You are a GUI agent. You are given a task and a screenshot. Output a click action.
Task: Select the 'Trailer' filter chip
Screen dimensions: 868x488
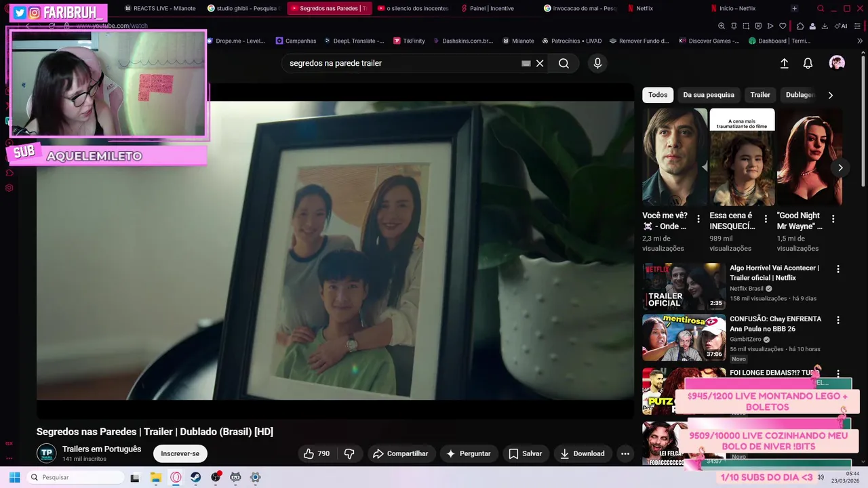click(760, 95)
